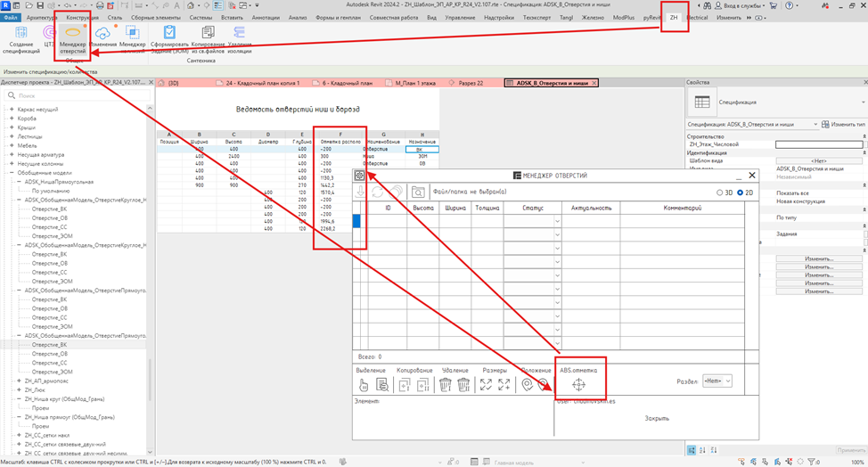This screenshot has height=467, width=868.
Task: Click cell with value 1994,6
Action: coord(327,221)
